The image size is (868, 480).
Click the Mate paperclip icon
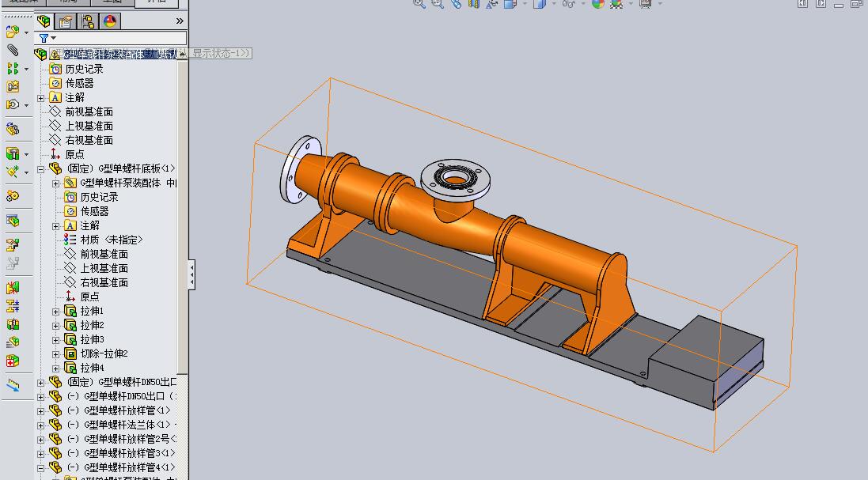coord(12,51)
